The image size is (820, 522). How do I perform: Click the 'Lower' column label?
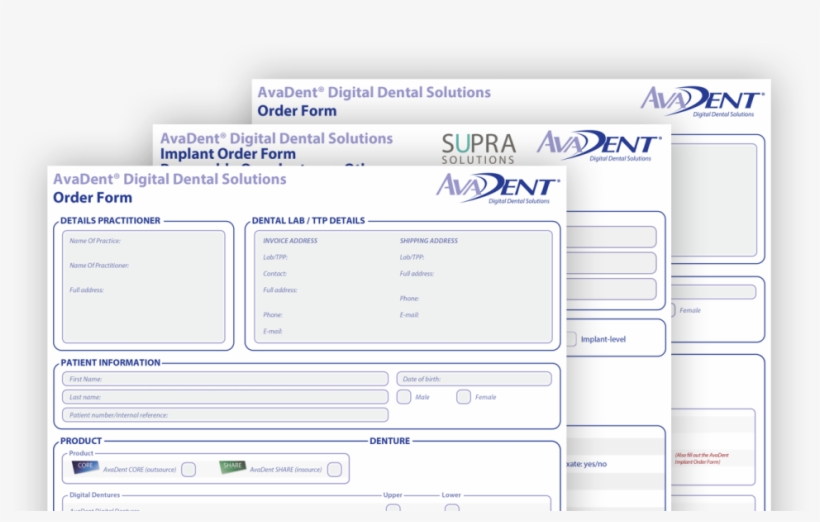pos(451,495)
